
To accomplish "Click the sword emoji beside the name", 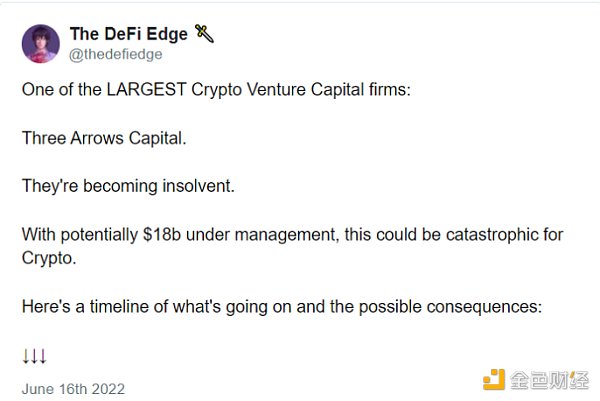I will click(x=204, y=34).
